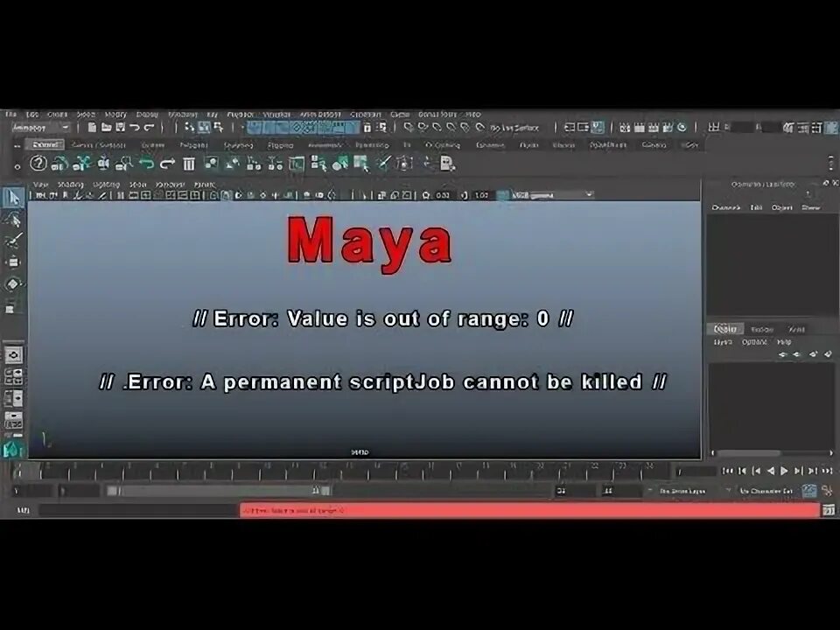Expand the shelf options three-dot menu
The width and height of the screenshot is (840, 630).
coord(831,163)
